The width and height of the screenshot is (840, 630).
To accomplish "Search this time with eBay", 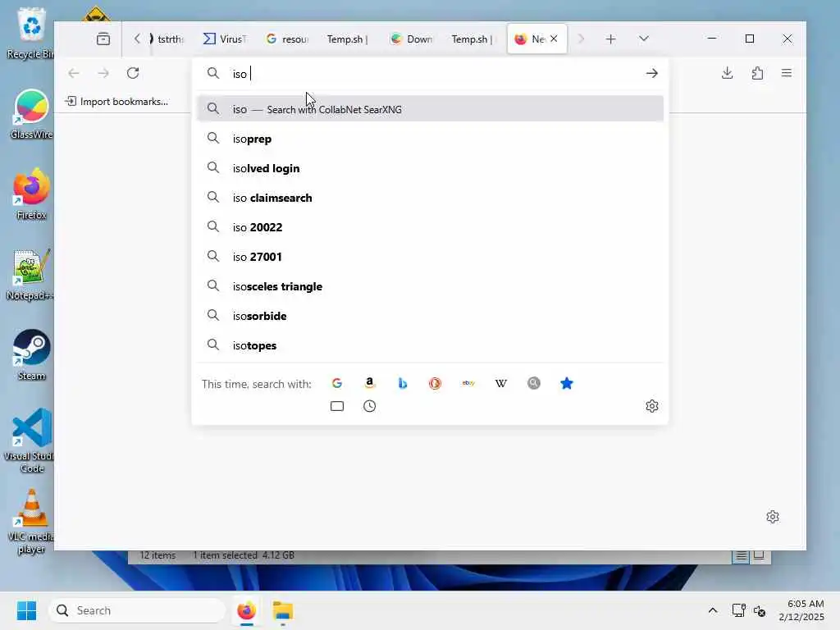I will point(468,383).
